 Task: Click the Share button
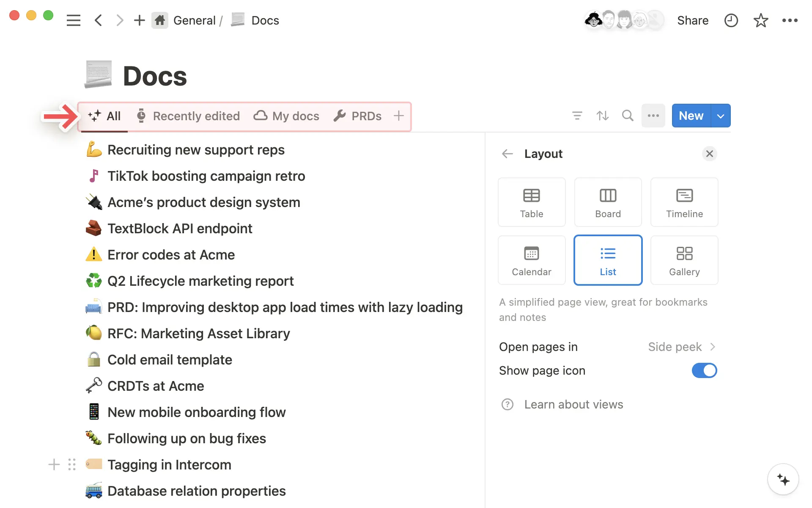pos(692,20)
